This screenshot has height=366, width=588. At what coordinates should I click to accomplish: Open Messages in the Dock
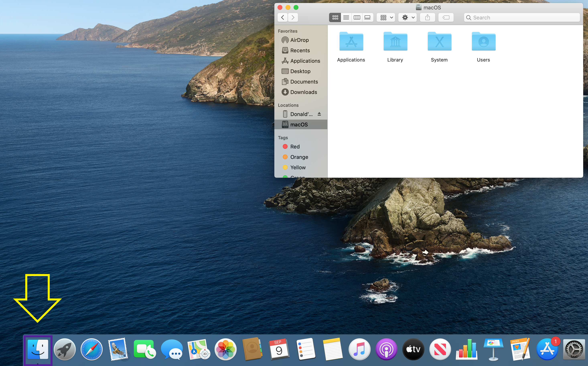pos(172,349)
